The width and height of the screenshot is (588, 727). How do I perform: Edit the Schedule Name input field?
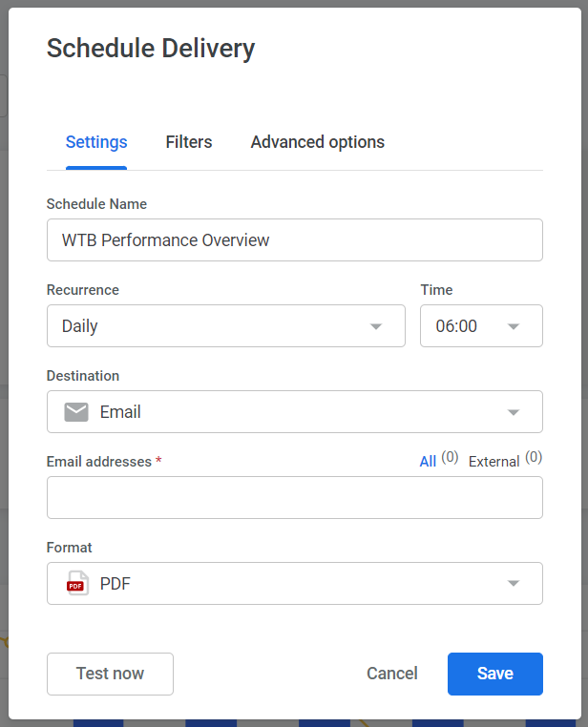click(295, 240)
